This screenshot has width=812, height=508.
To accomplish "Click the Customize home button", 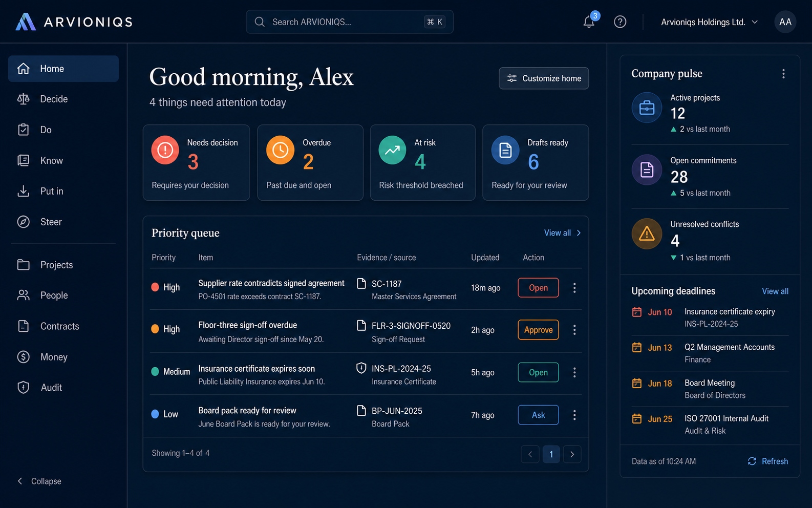I will [x=544, y=78].
